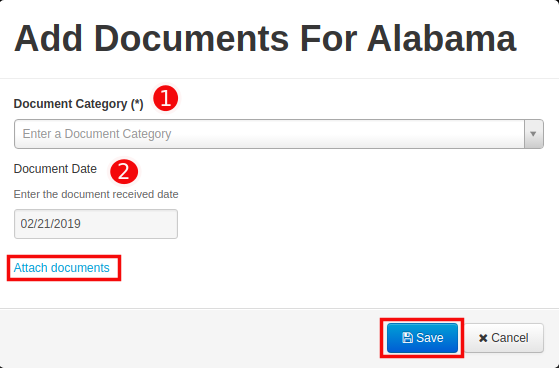The width and height of the screenshot is (559, 368).
Task: Click the word Alabama in the title
Action: click(441, 38)
